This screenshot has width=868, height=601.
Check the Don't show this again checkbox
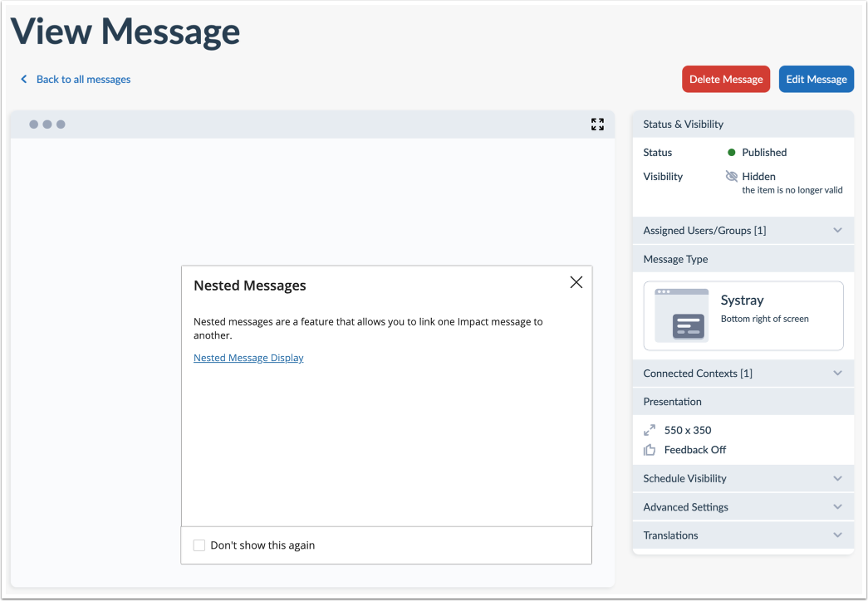coord(199,545)
